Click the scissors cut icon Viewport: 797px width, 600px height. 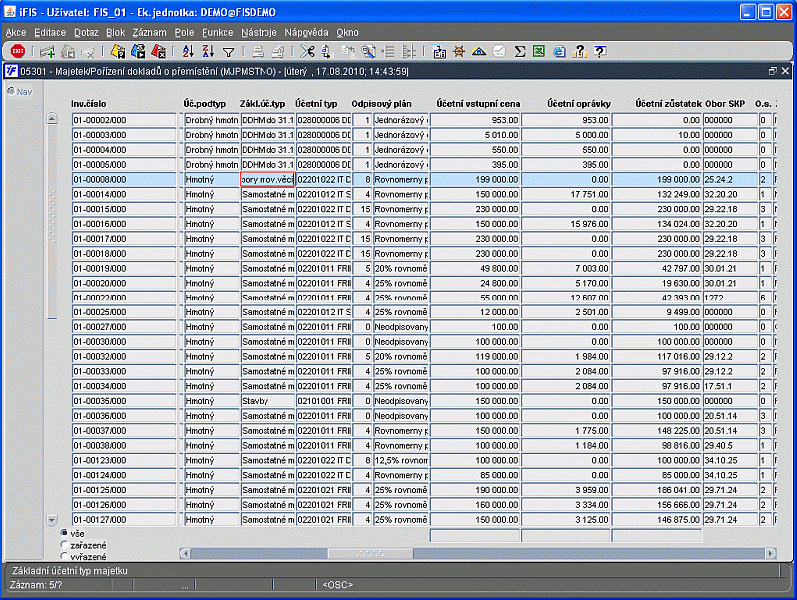(306, 51)
